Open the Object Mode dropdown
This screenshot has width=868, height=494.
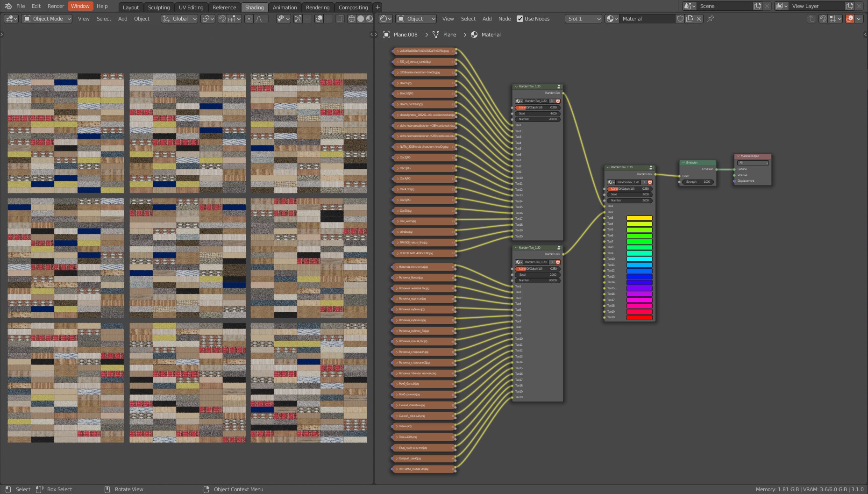(47, 19)
